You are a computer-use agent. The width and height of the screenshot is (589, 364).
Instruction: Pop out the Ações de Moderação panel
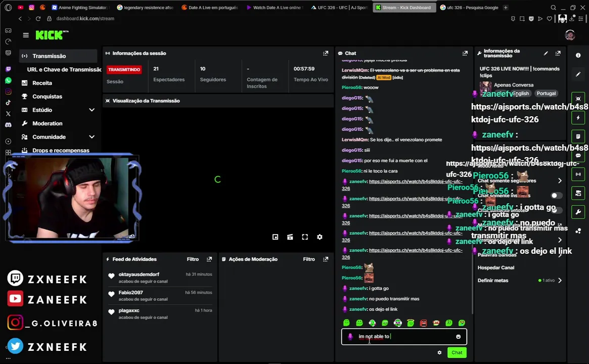tap(325, 259)
